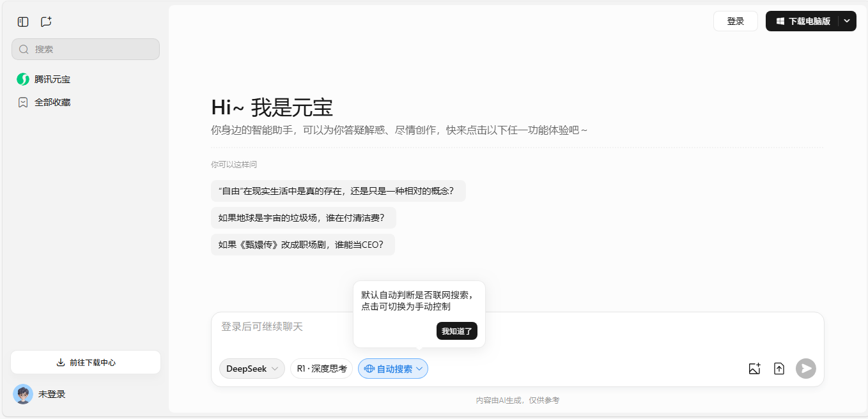Expand the 自动搜索 dropdown chevron
This screenshot has width=868, height=419.
coord(419,369)
